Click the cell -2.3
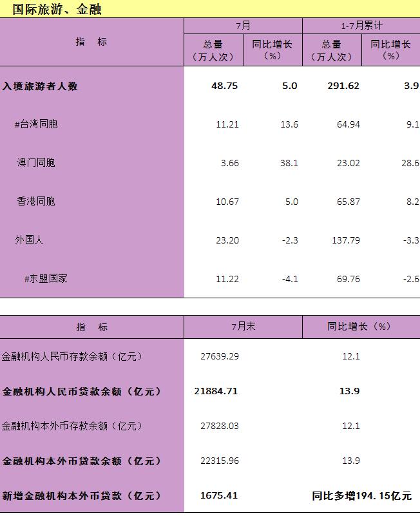This screenshot has height=516, width=420. tap(290, 240)
